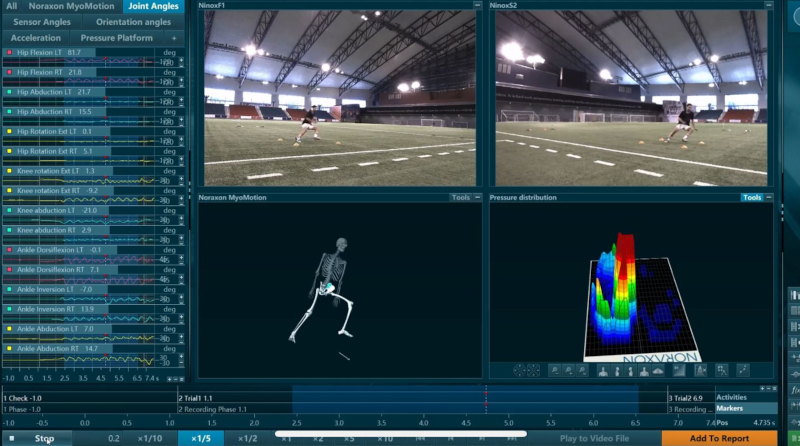
Task: Select back body view icon
Action: click(644, 370)
